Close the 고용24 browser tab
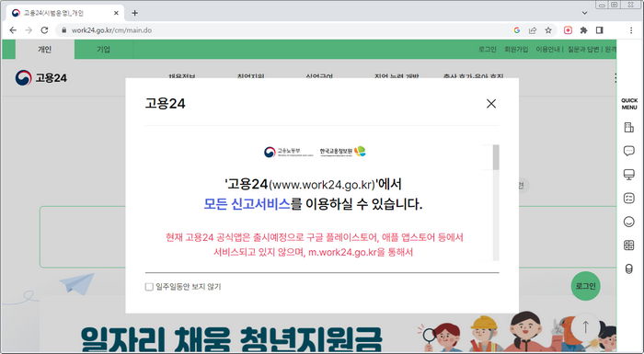644x354 pixels. (x=116, y=13)
